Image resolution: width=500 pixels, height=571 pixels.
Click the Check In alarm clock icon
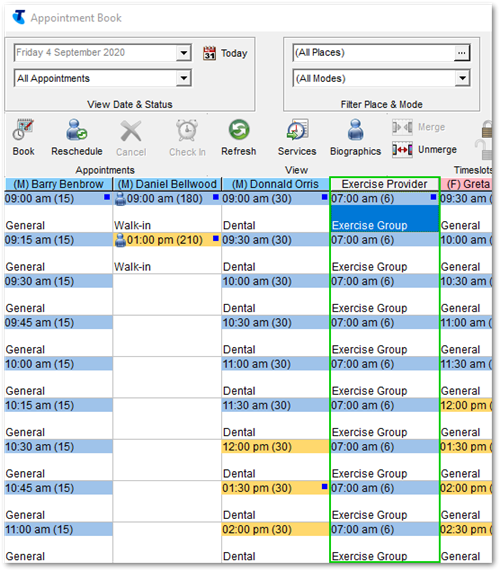pyautogui.click(x=187, y=130)
